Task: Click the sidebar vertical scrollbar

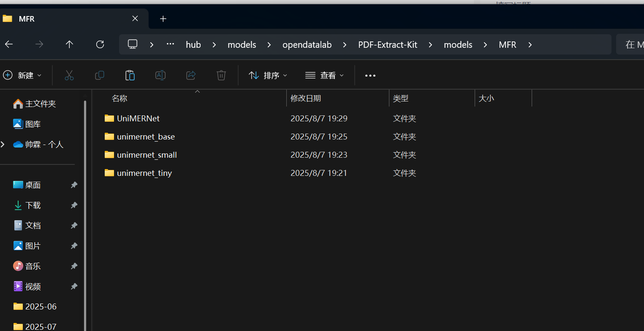Action: [85, 216]
